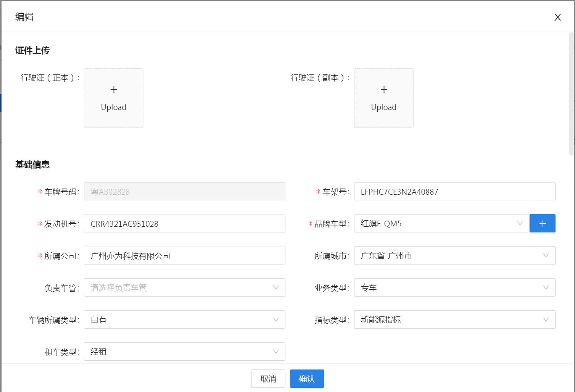Expand the 所属城市 dropdown
This screenshot has height=392, width=575.
(x=454, y=255)
